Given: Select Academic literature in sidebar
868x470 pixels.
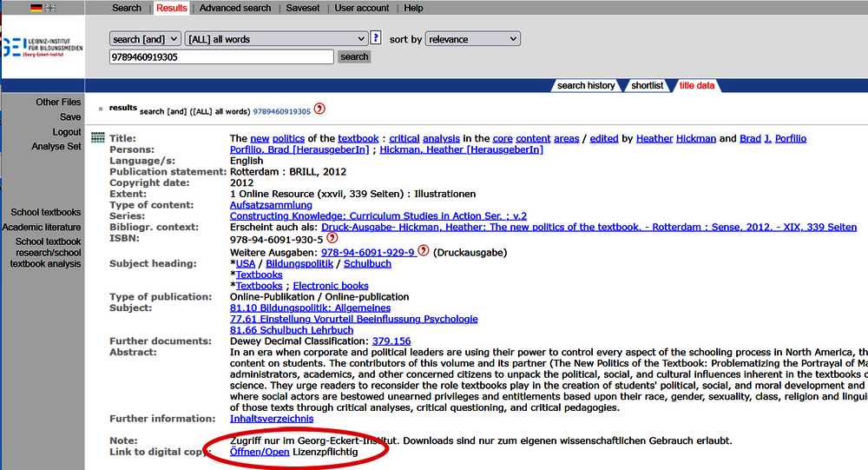Looking at the screenshot, I should click(41, 228).
